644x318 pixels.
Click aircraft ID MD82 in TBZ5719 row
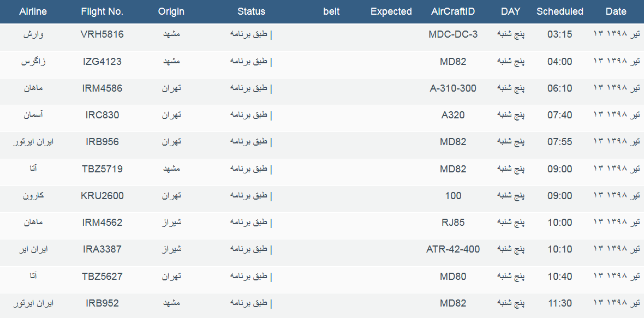point(453,169)
